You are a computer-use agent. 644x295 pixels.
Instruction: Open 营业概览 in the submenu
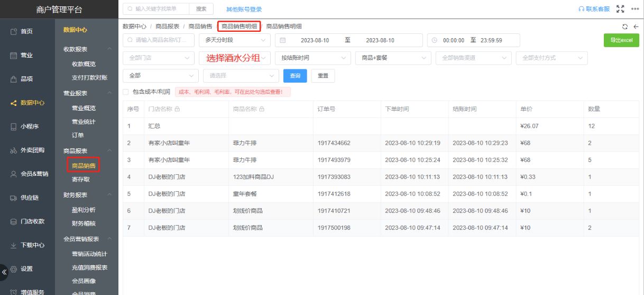pyautogui.click(x=84, y=108)
